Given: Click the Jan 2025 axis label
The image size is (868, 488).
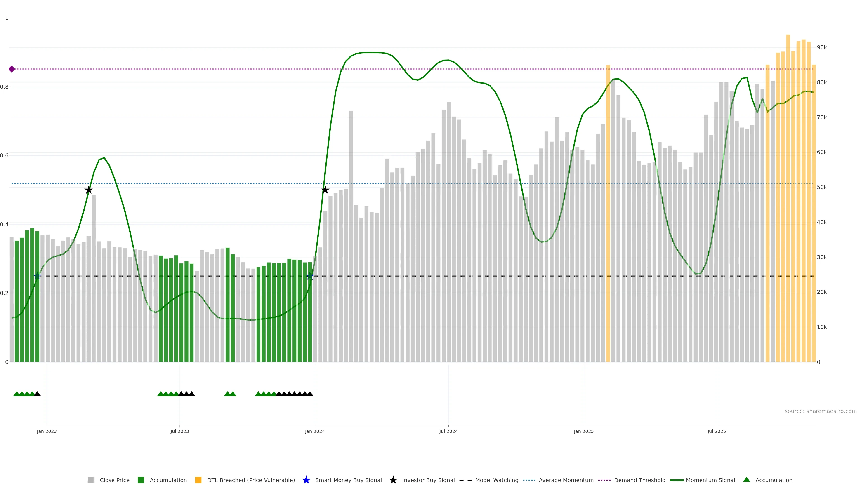Looking at the screenshot, I should pos(584,431).
